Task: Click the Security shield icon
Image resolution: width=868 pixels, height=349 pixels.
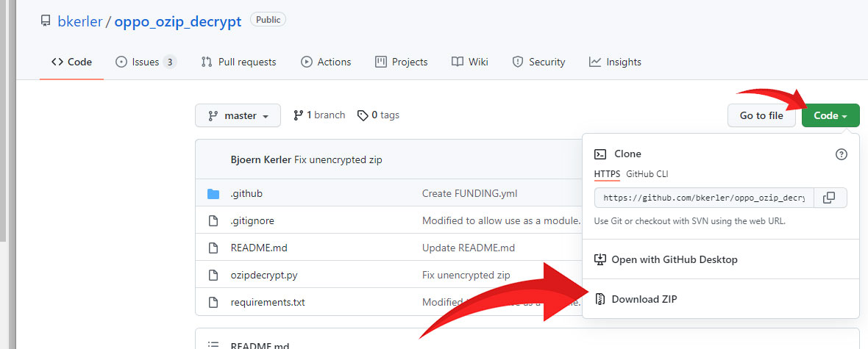Action: pyautogui.click(x=518, y=62)
